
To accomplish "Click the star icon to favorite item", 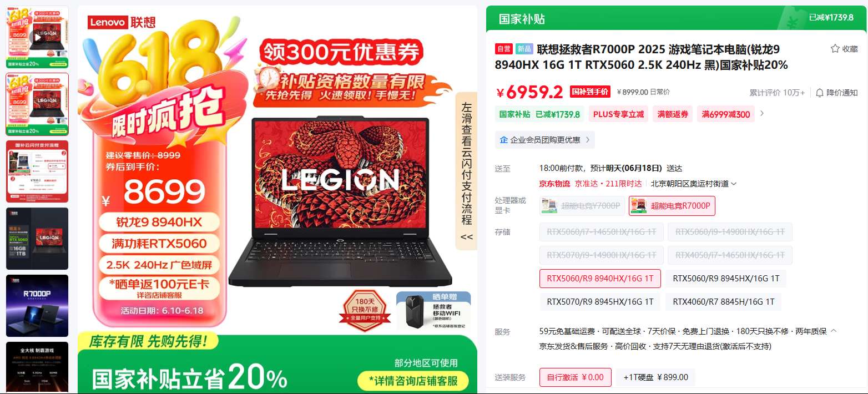I will (835, 49).
